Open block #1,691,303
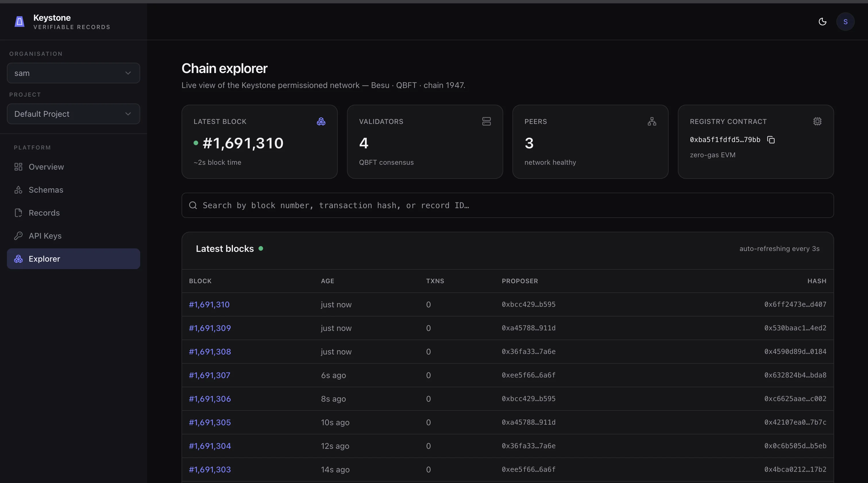Screen dimensions: 868x483 [x=210, y=470]
